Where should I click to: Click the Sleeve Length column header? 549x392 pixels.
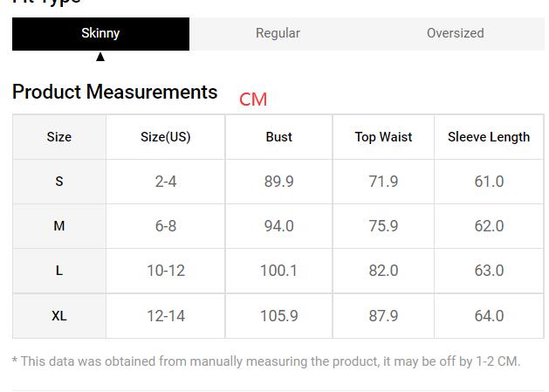point(489,136)
